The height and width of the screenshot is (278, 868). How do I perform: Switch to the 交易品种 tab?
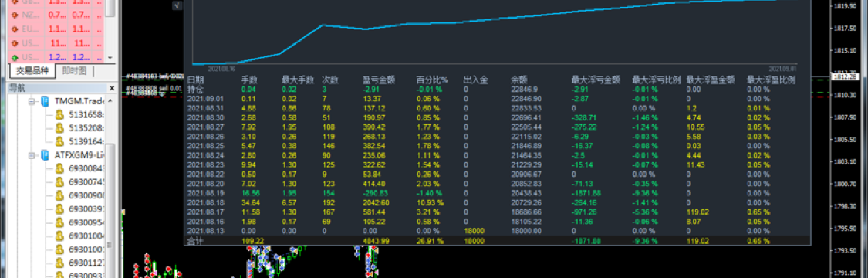pyautogui.click(x=32, y=71)
